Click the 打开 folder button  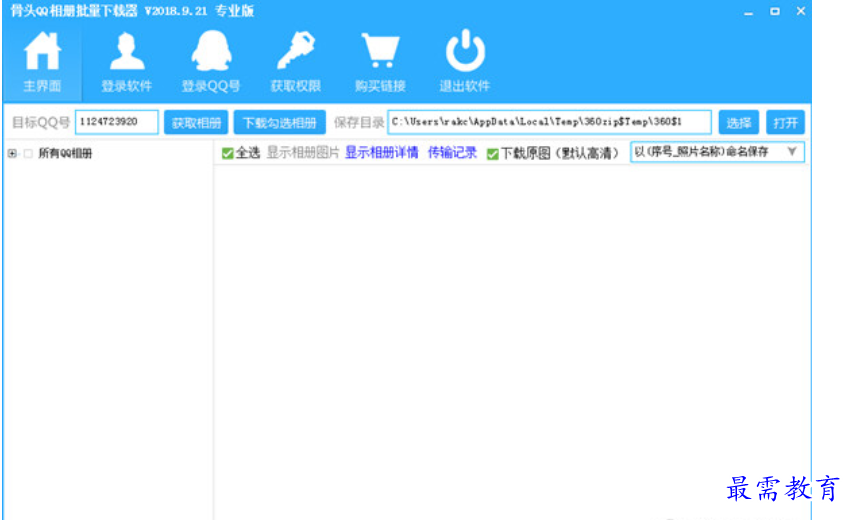click(785, 123)
